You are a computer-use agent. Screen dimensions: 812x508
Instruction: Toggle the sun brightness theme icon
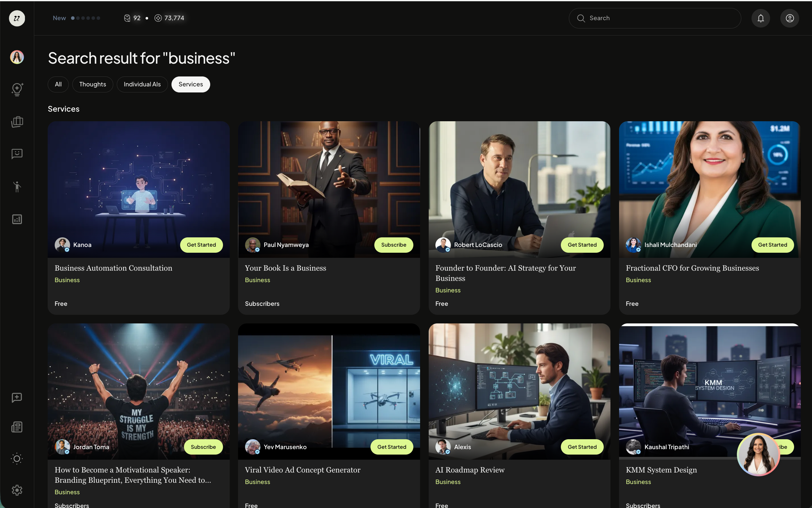click(x=17, y=459)
